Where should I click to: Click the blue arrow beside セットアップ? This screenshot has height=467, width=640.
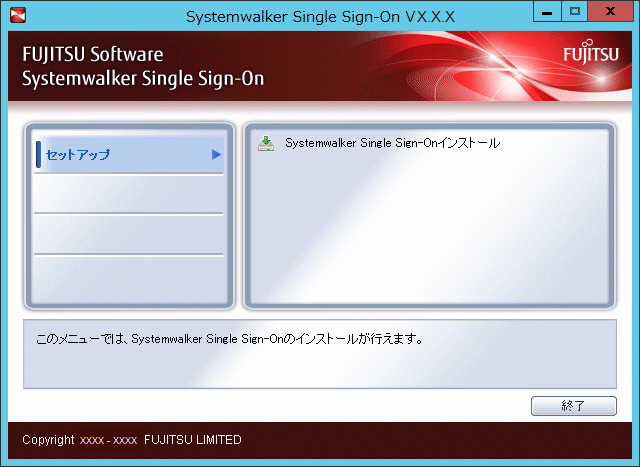[x=216, y=154]
